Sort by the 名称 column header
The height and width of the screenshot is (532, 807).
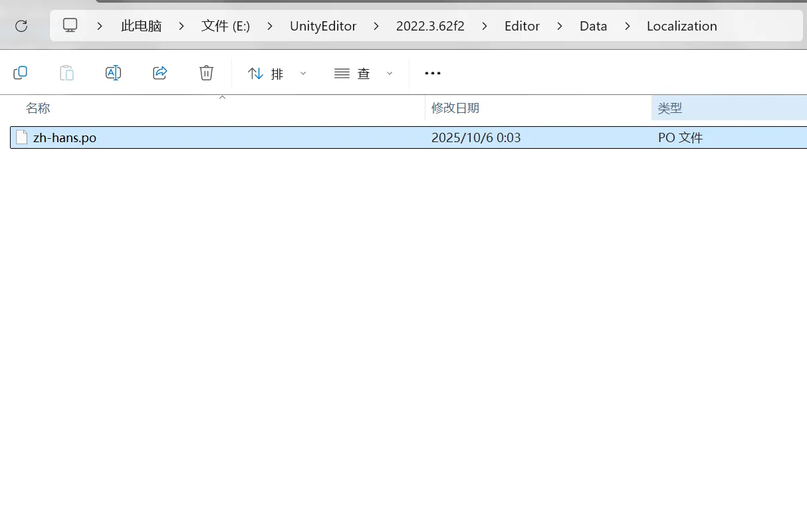tap(38, 108)
